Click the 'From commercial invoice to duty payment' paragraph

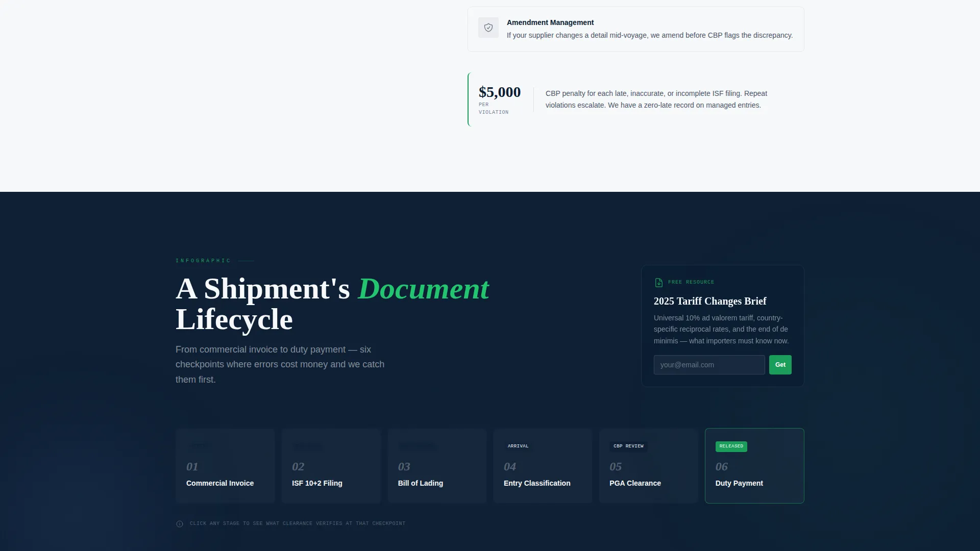point(280,364)
